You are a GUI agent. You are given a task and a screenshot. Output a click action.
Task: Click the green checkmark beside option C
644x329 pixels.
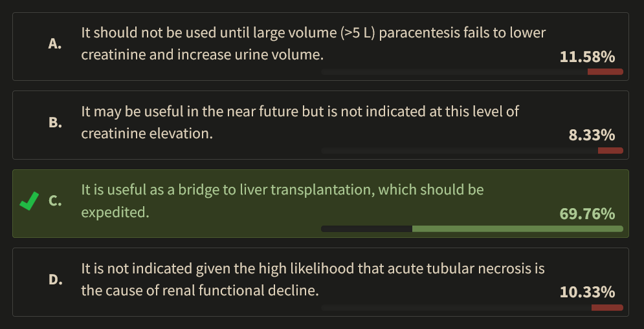pyautogui.click(x=29, y=202)
